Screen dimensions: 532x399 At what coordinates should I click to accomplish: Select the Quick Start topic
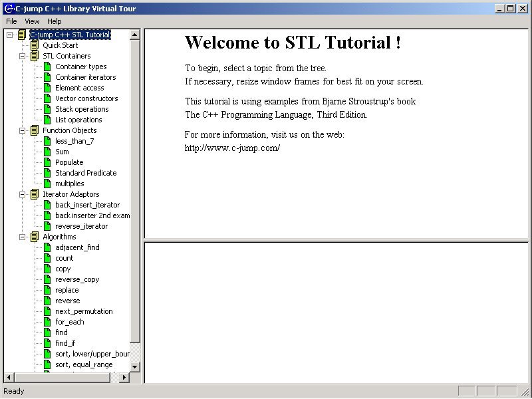pos(60,45)
